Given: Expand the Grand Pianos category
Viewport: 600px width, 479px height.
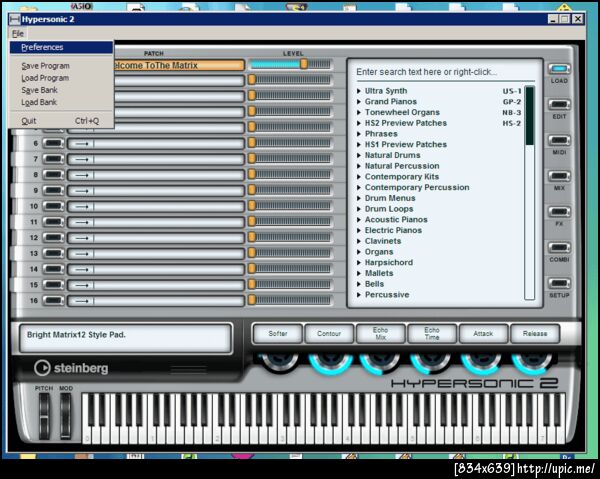Looking at the screenshot, I should [359, 102].
